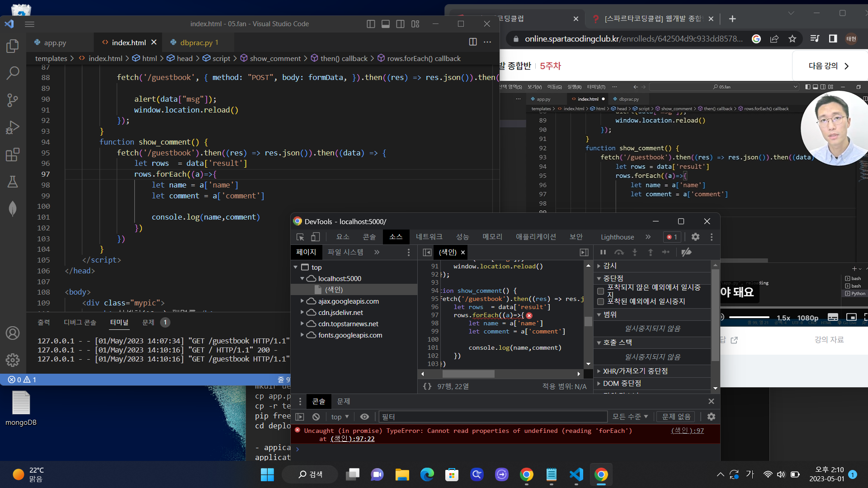The width and height of the screenshot is (868, 488).
Task: Open DevTools settings gear
Action: [x=695, y=237]
